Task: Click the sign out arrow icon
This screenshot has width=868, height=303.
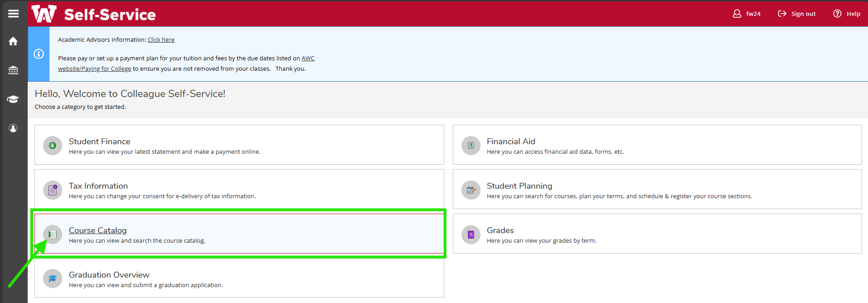Action: (782, 14)
